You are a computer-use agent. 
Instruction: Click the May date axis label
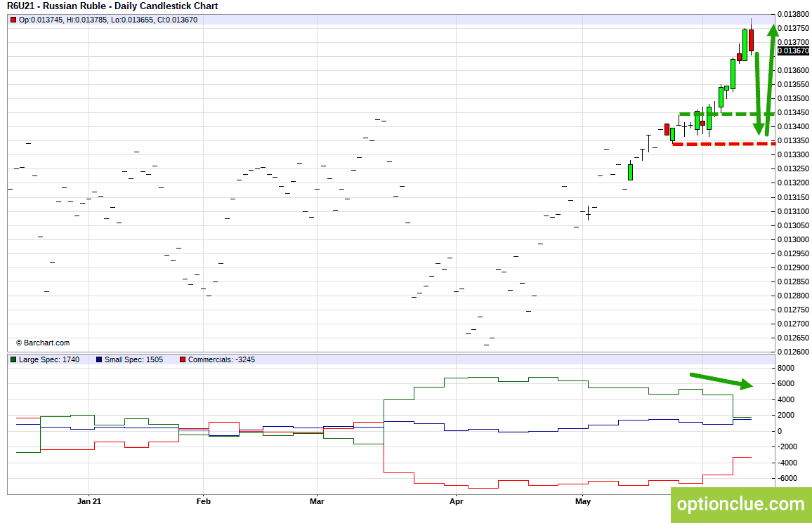pyautogui.click(x=582, y=501)
